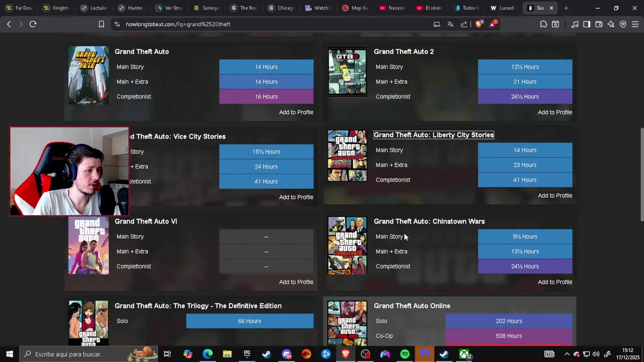Viewport: 644px width, 362px height.
Task: Click the 26½ Hours Completionist bar
Action: point(525,97)
